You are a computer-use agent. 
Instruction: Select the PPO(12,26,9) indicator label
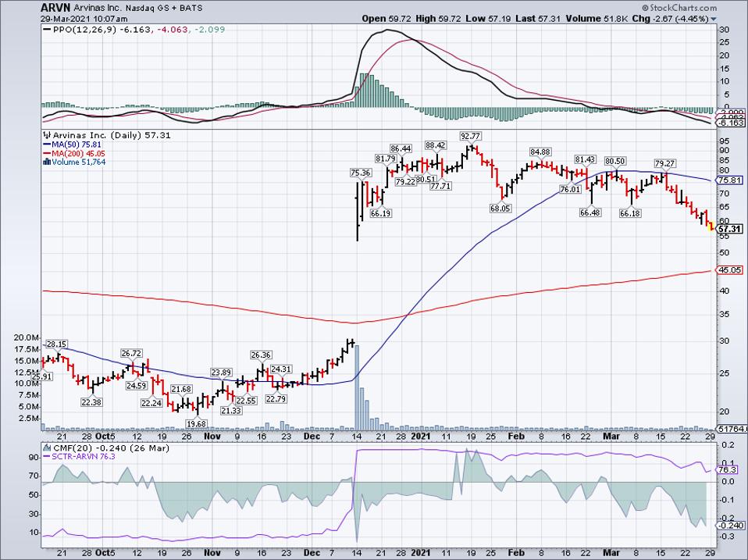[x=84, y=30]
